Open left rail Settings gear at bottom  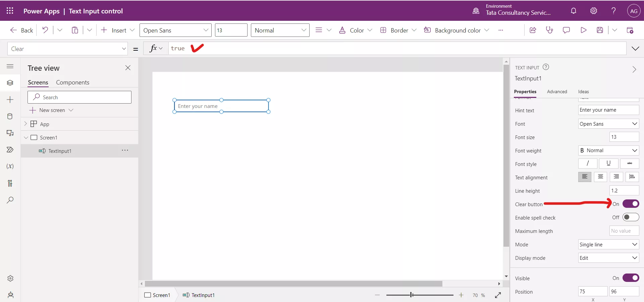pyautogui.click(x=10, y=278)
